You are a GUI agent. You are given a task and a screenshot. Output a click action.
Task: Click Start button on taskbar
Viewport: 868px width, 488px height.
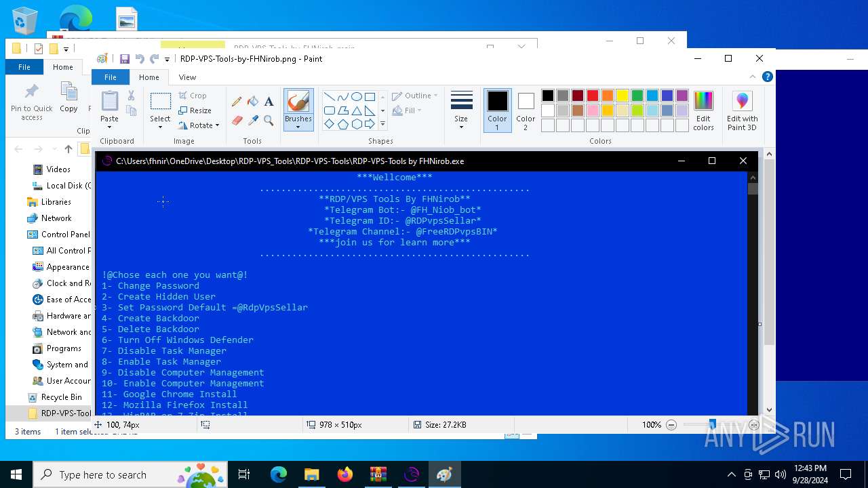point(16,474)
